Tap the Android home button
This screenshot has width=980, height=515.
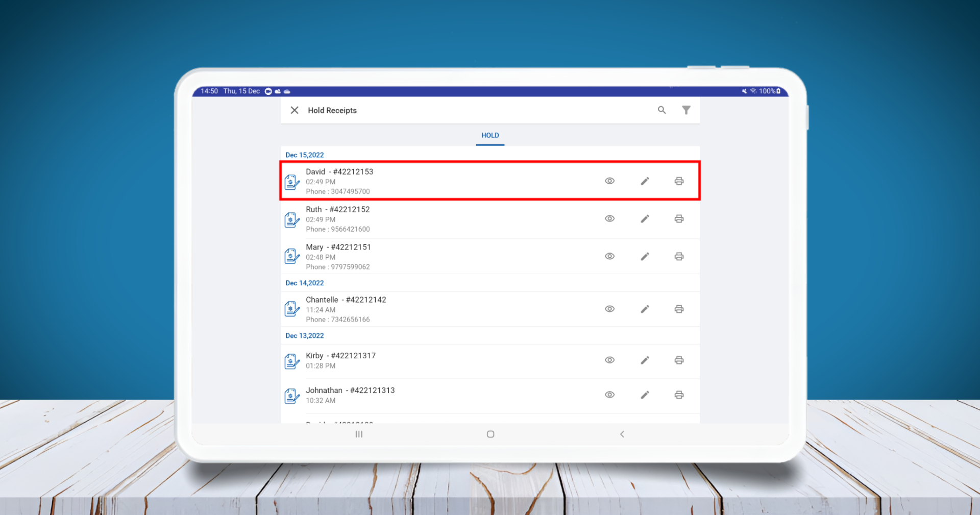click(491, 434)
